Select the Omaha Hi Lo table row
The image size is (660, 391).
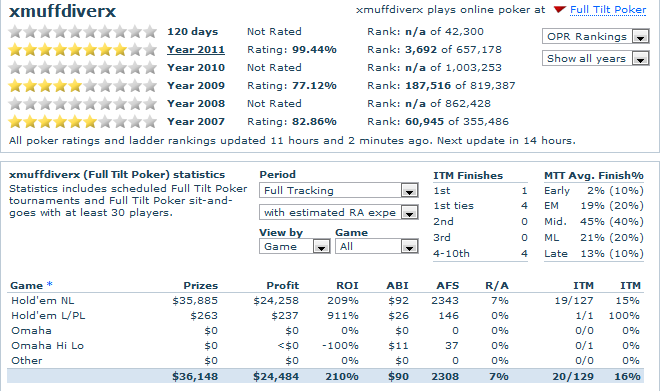pos(325,346)
